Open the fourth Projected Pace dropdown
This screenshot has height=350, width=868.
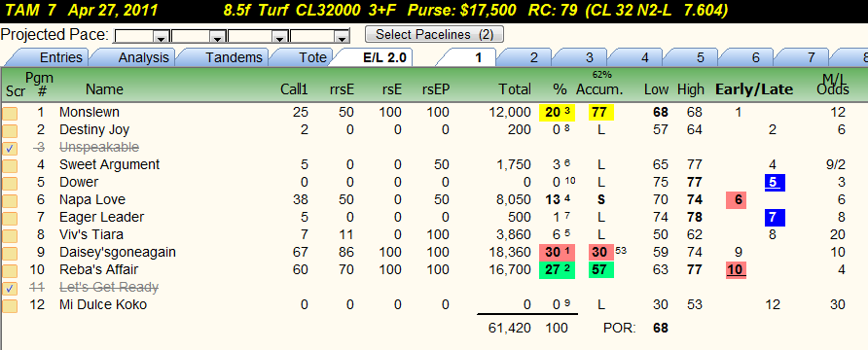click(x=343, y=37)
